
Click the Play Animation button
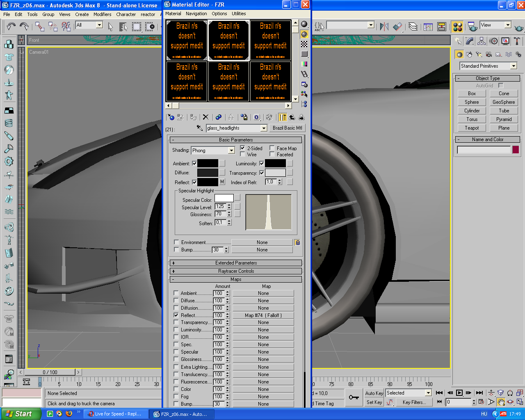pos(459,393)
